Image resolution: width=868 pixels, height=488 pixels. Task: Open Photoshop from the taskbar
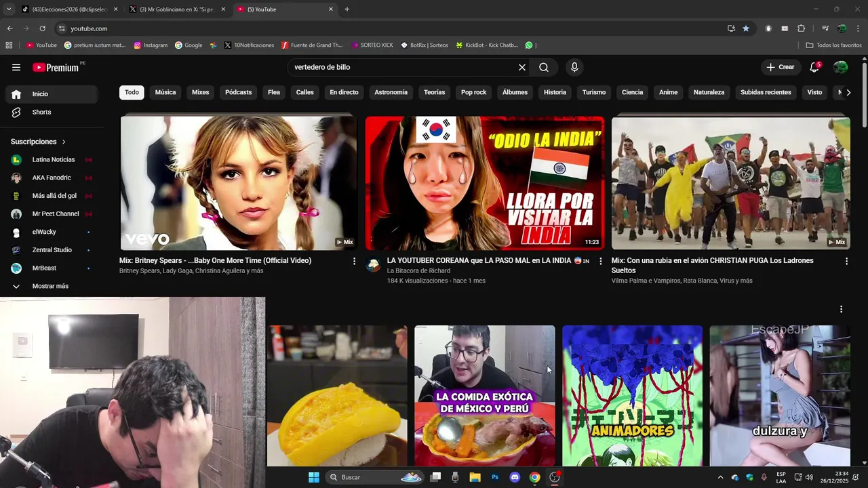pos(495,477)
